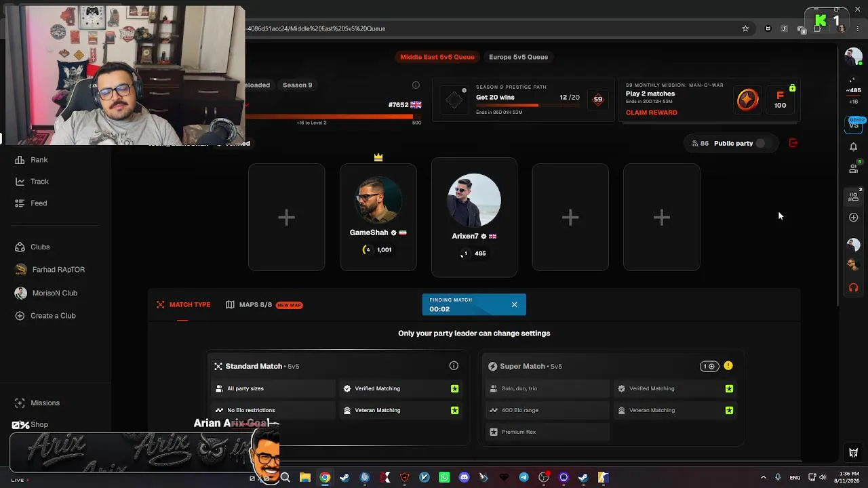Open GameShah's player card
The height and width of the screenshot is (488, 868).
(378, 217)
